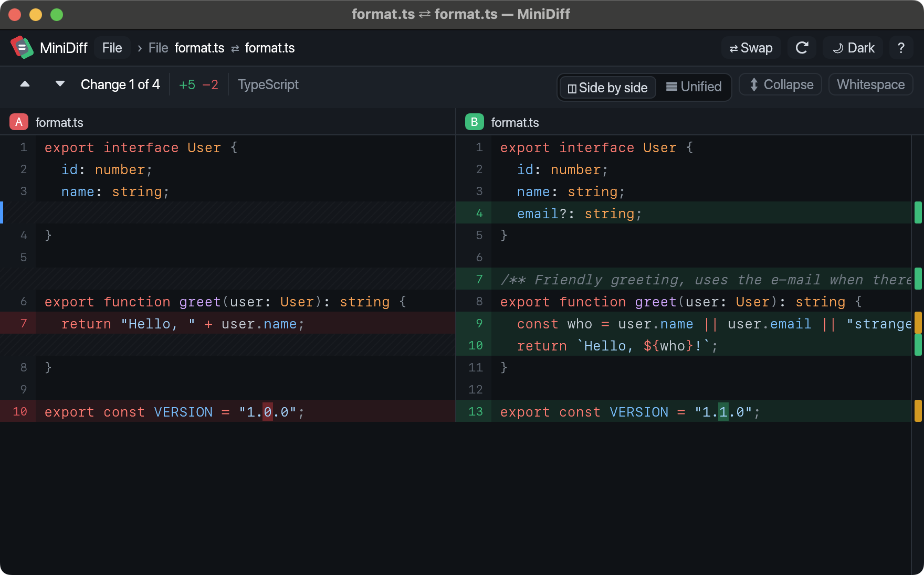Viewport: 924px width, 575px height.
Task: Switch to Side by side view
Action: click(x=608, y=87)
